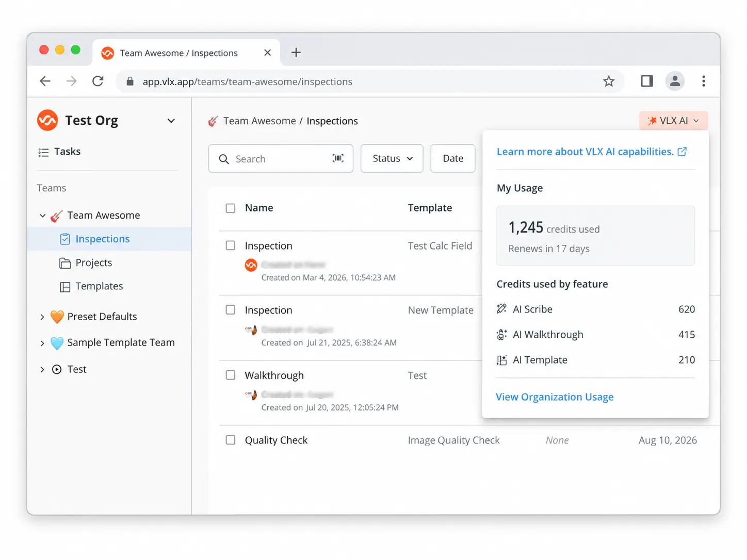Screen dimensions: 747x560
Task: Open Projects under Team Awesome
Action: 86,262
